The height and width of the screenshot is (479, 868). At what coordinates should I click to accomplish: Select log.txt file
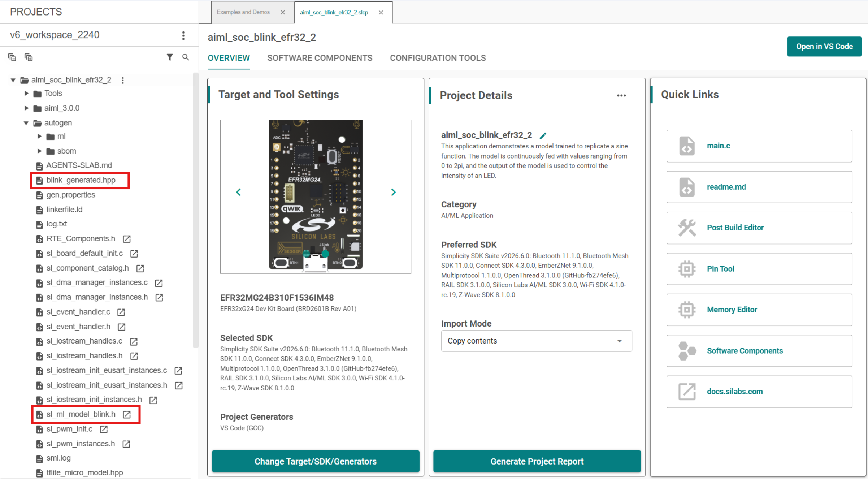pyautogui.click(x=57, y=224)
